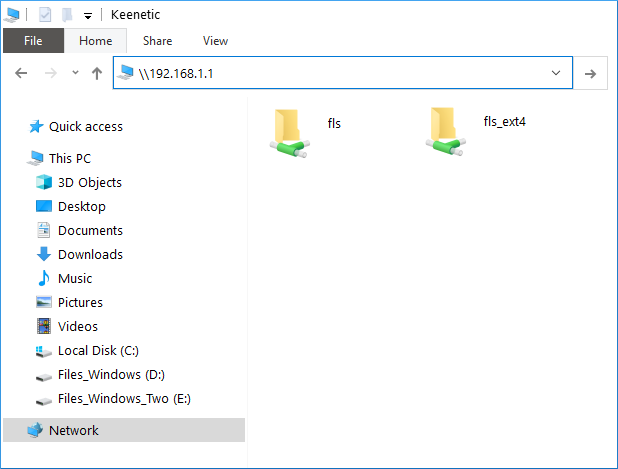Select Quick access in the sidebar
The width and height of the screenshot is (618, 469).
(x=85, y=126)
